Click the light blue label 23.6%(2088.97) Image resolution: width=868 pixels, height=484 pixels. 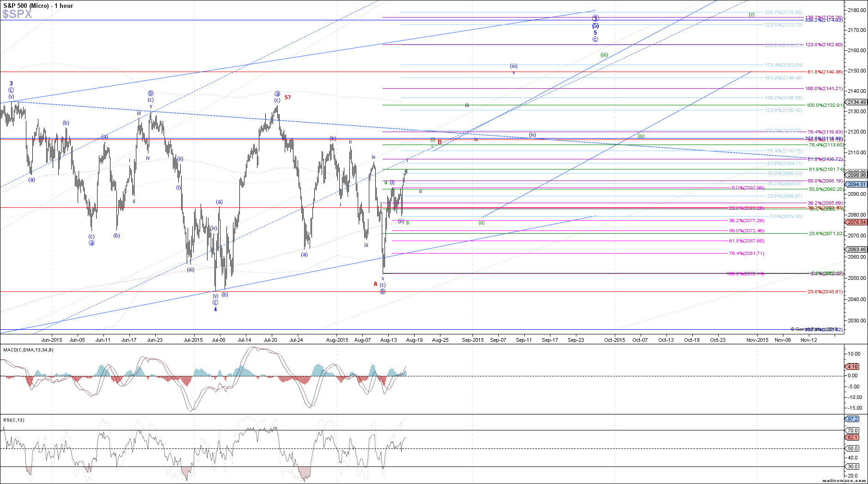pyautogui.click(x=785, y=196)
